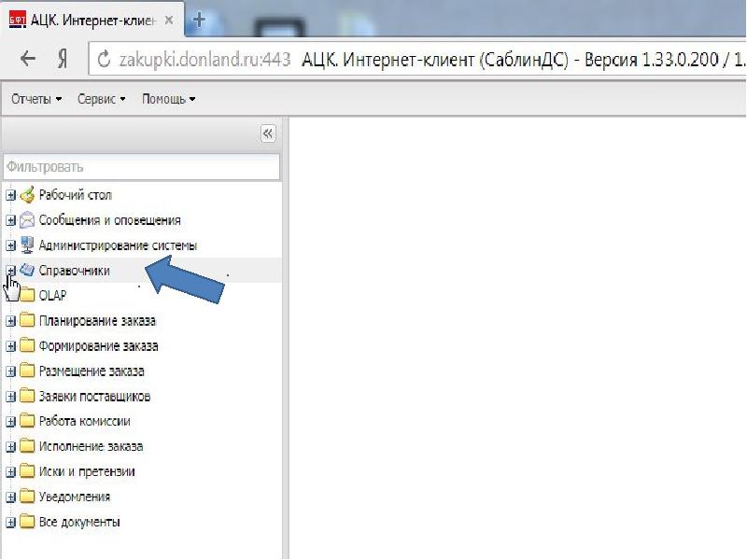This screenshot has width=747, height=560.
Task: Click the Заявки поставщиков folder icon
Action: [28, 396]
